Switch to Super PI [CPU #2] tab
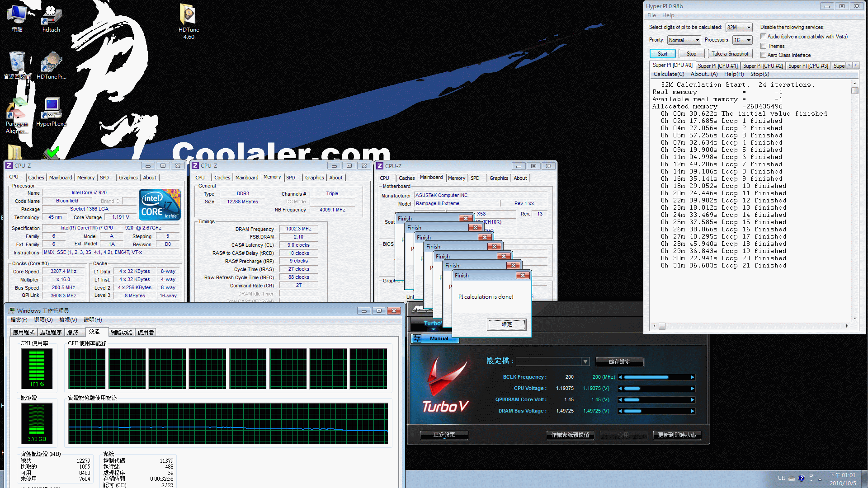 [763, 66]
